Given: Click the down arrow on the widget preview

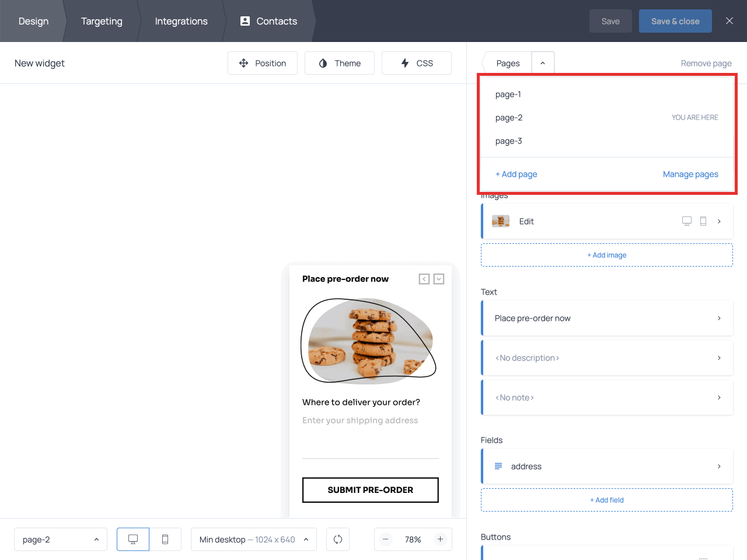Looking at the screenshot, I should coord(438,279).
